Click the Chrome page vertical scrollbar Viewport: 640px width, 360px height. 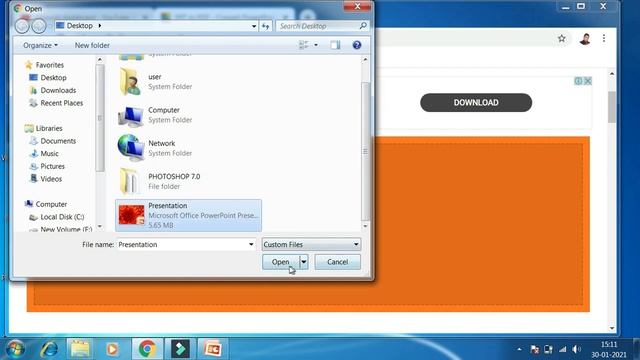click(x=611, y=107)
